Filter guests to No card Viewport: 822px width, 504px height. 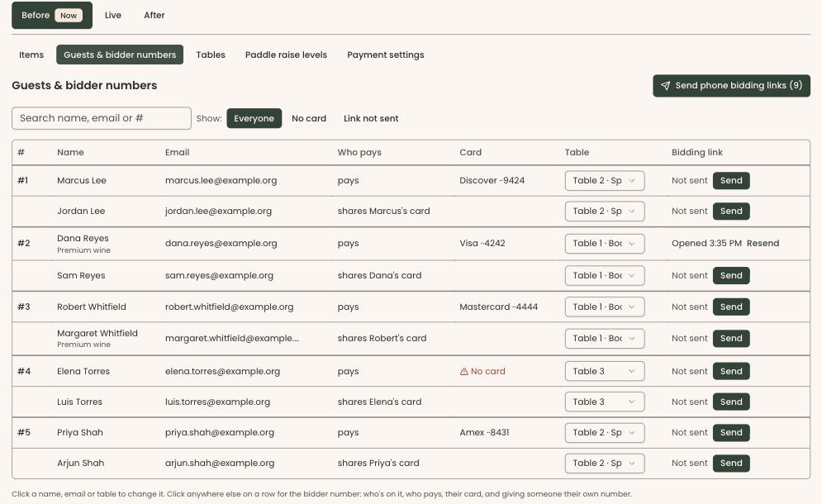[309, 118]
